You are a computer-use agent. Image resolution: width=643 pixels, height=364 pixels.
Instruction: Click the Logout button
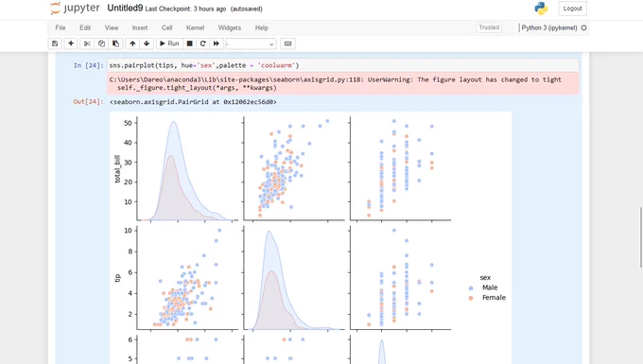tap(572, 9)
